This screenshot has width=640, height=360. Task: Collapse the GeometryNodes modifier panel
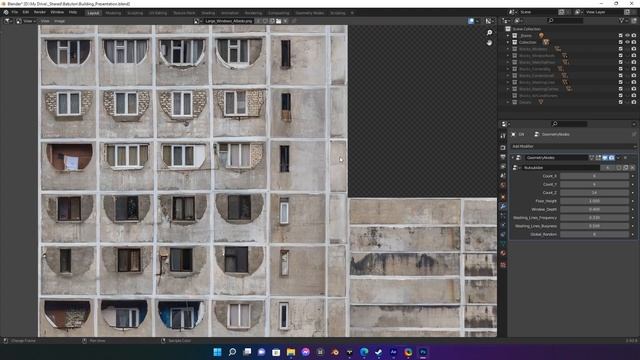513,158
